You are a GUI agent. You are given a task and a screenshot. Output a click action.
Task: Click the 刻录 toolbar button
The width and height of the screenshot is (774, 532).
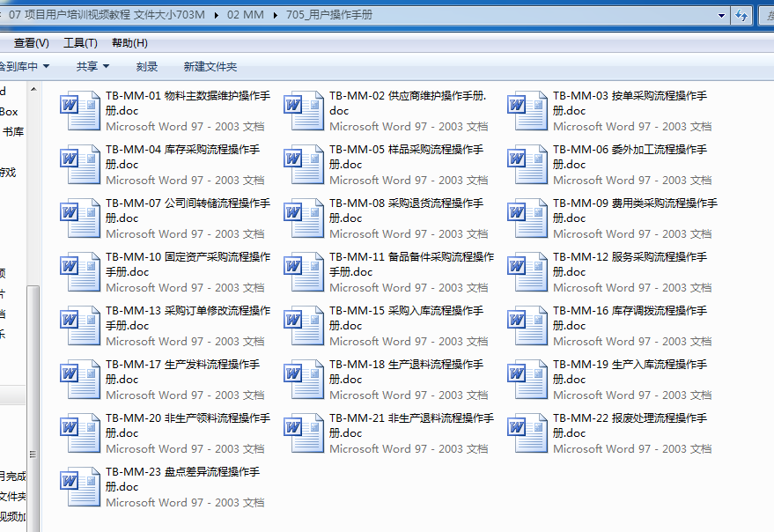tap(146, 66)
